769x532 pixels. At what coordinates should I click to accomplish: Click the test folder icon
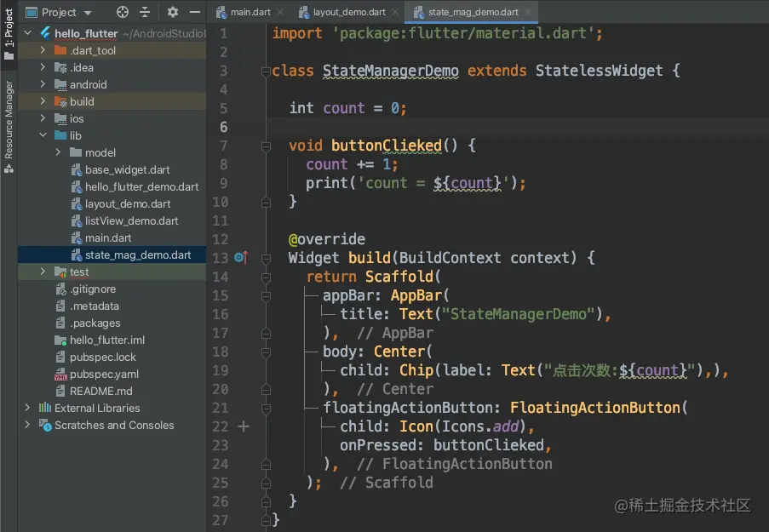[x=60, y=272]
